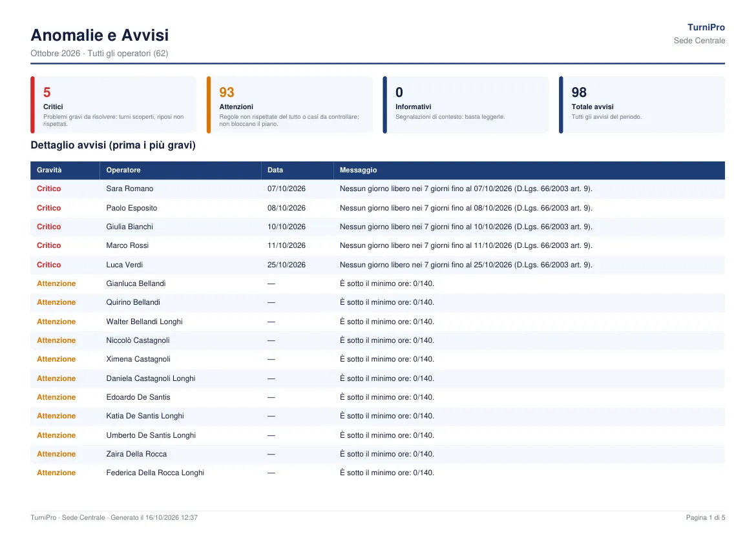Click the 'Anomalie e Avvisi' page title
The width and height of the screenshot is (756, 534).
tap(100, 35)
